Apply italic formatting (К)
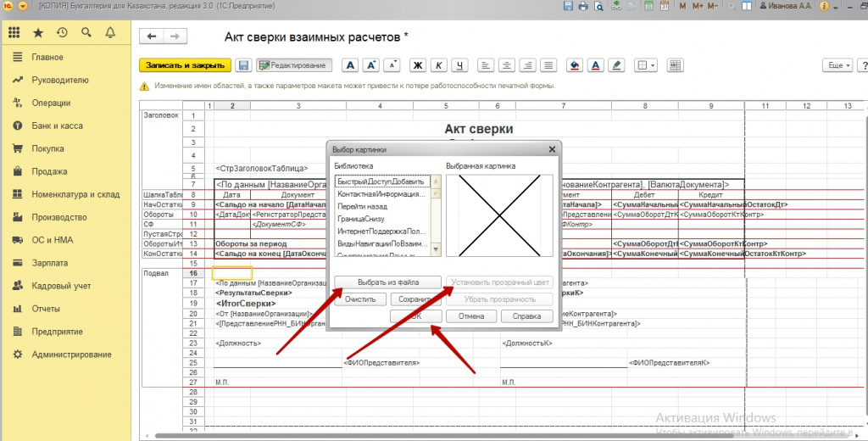868x441 pixels. [x=438, y=65]
